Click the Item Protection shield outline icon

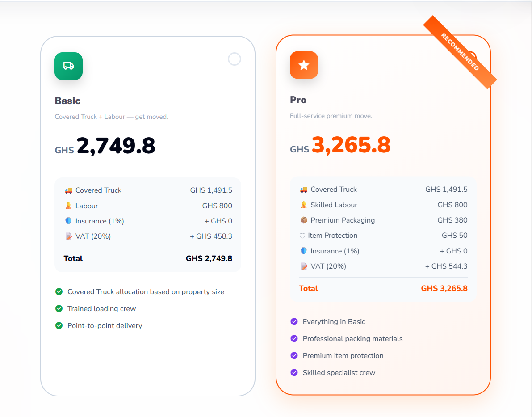tap(302, 236)
